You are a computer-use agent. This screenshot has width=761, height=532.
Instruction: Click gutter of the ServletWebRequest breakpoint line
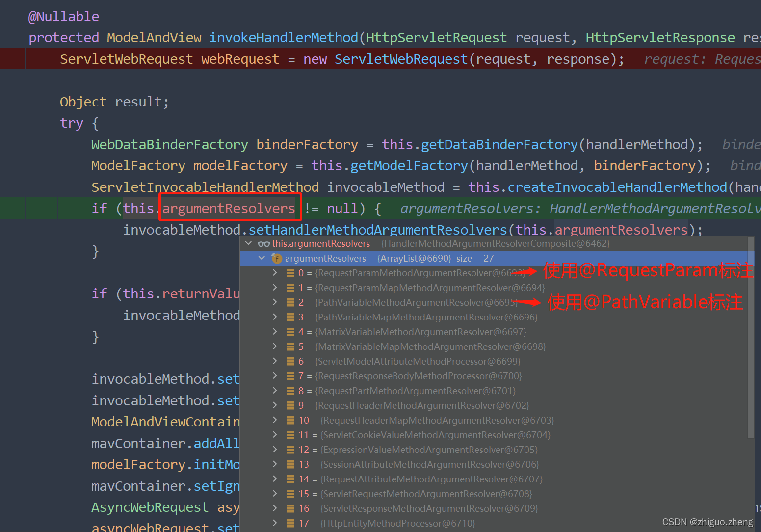click(12, 59)
